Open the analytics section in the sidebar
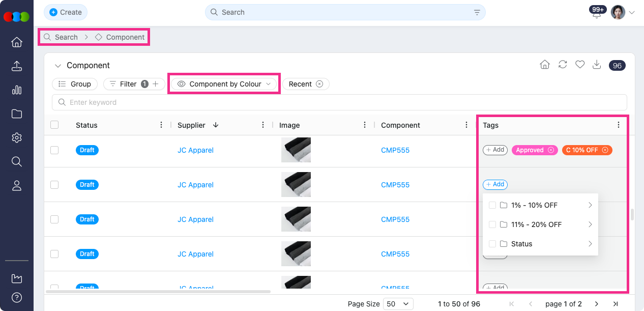Image resolution: width=644 pixels, height=311 pixels. click(x=16, y=90)
